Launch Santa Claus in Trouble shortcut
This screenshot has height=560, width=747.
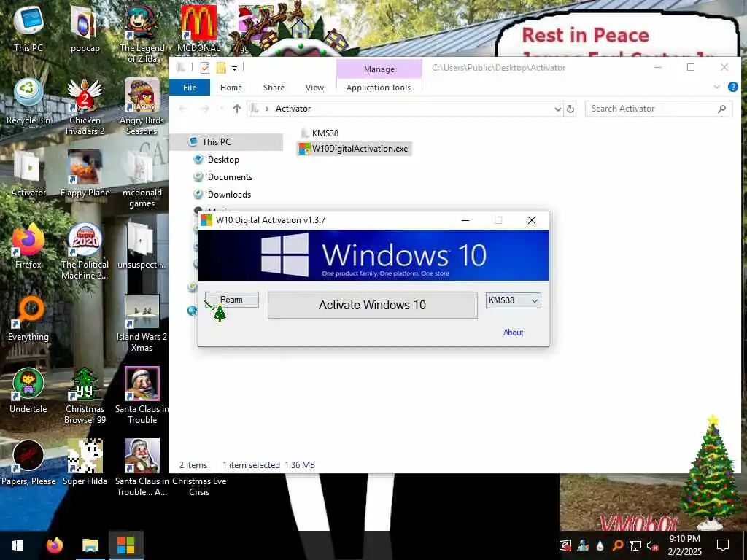pos(142,396)
